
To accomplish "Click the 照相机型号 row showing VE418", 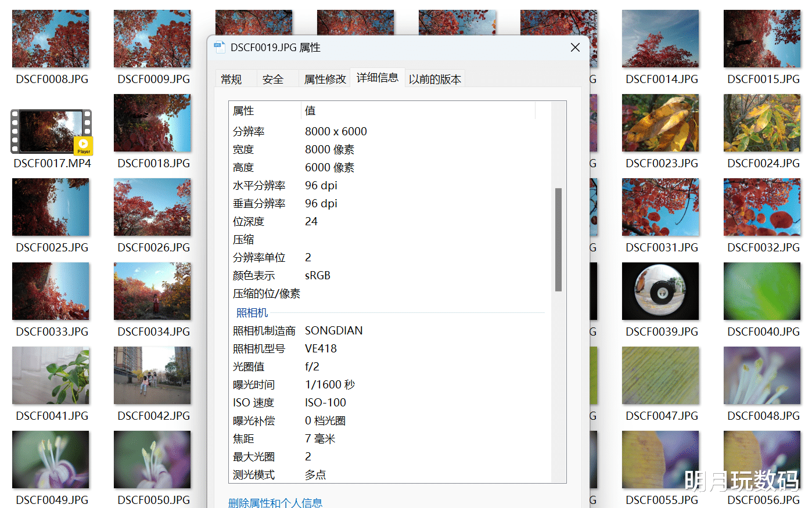I will click(390, 349).
